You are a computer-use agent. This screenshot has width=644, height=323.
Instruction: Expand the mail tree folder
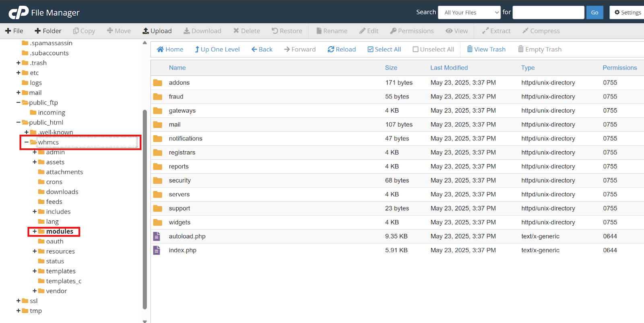[19, 93]
